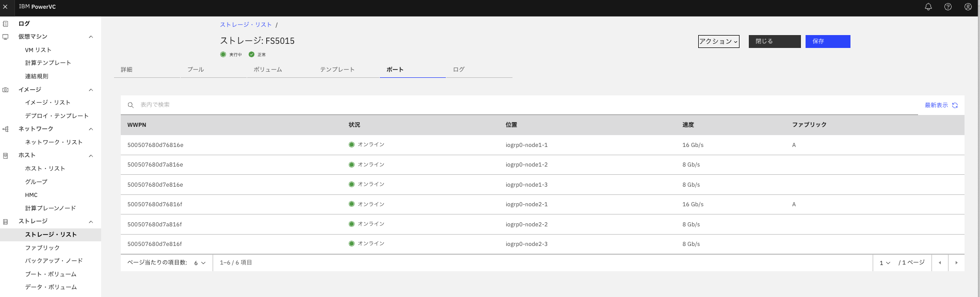Switch to the プール tab
This screenshot has height=297, width=980.
(213, 70)
